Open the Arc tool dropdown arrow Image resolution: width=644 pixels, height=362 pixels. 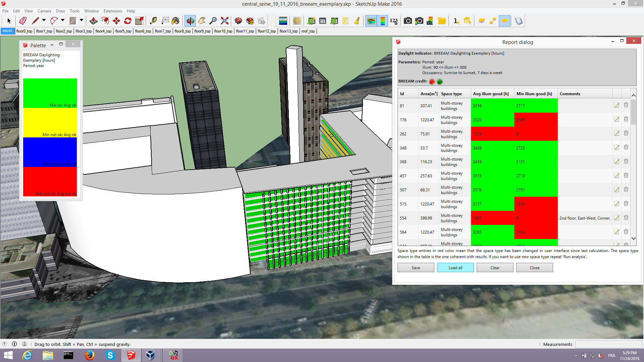[63, 20]
